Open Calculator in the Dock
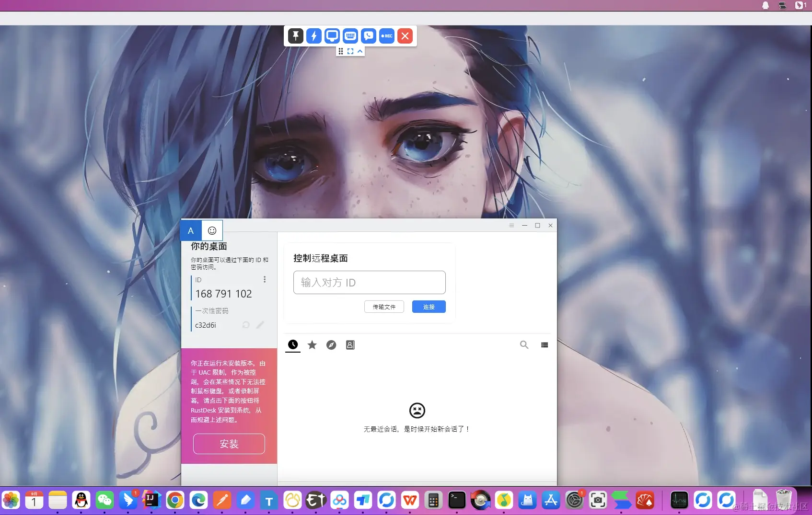This screenshot has height=515, width=812. [433, 501]
